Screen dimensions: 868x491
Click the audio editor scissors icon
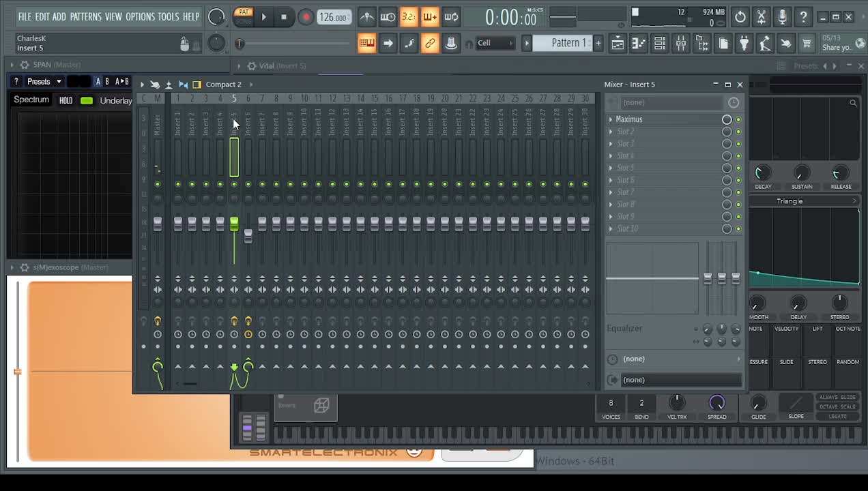(x=762, y=17)
